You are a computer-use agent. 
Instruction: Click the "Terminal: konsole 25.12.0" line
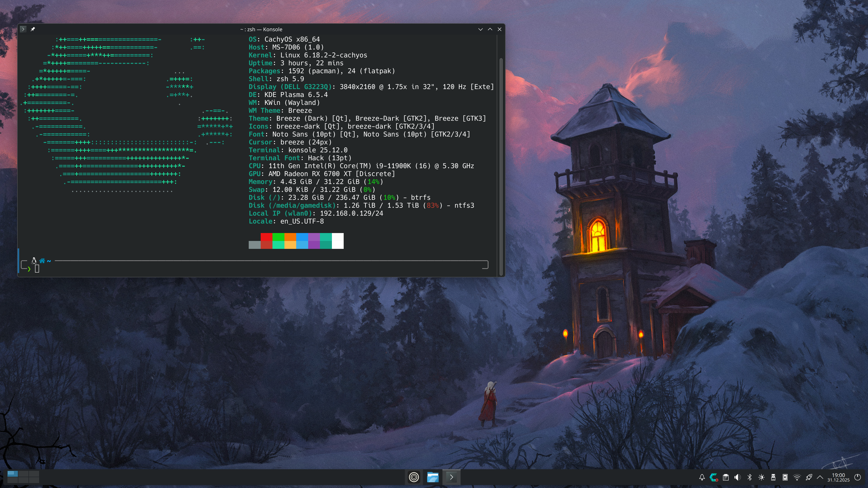tap(298, 150)
